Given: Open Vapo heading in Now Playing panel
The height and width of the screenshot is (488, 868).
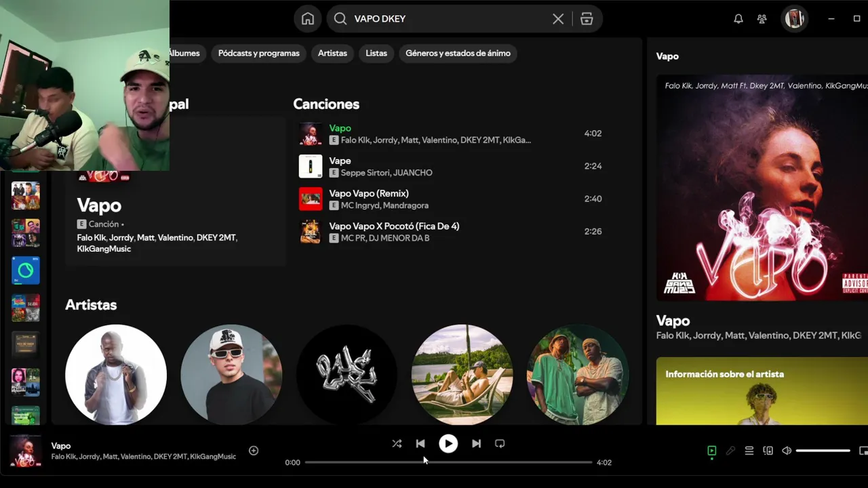Looking at the screenshot, I should 673,321.
